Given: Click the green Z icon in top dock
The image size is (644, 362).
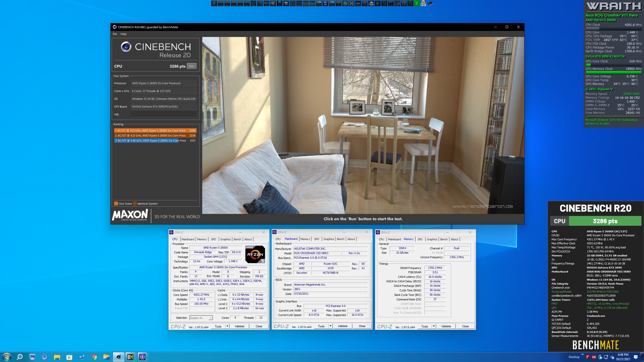Looking at the screenshot, I should tap(417, 4).
